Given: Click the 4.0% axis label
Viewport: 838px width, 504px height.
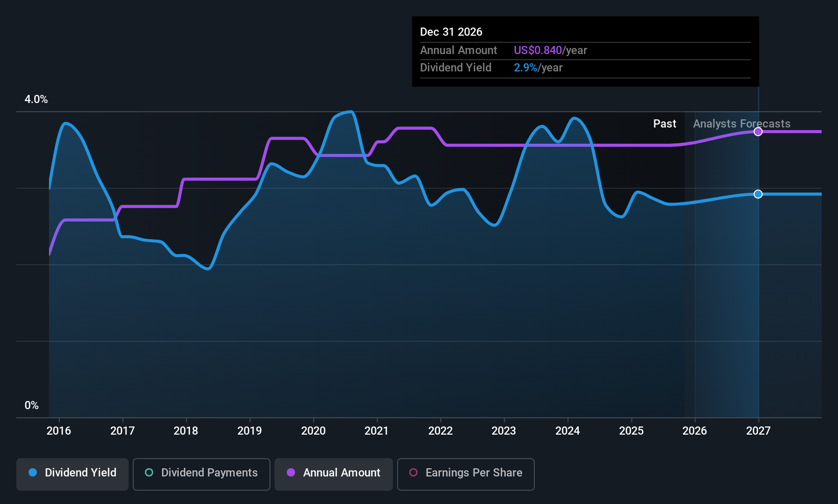Looking at the screenshot, I should (x=36, y=99).
